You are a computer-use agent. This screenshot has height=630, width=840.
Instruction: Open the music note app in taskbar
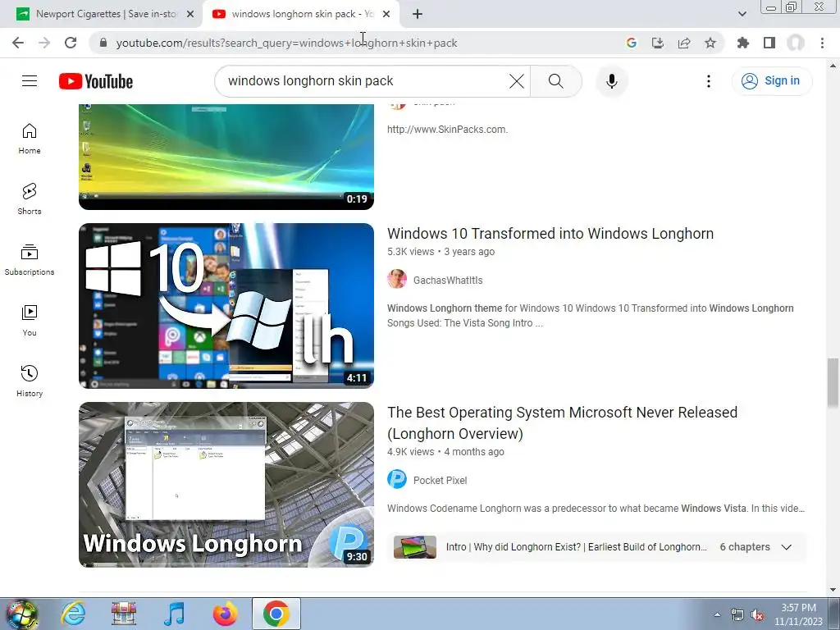click(x=174, y=614)
